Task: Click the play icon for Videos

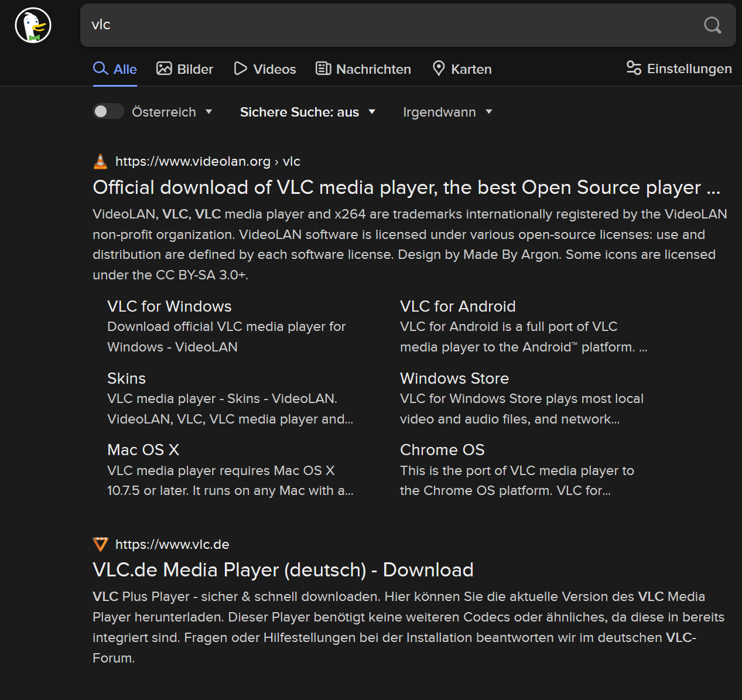Action: pyautogui.click(x=240, y=69)
